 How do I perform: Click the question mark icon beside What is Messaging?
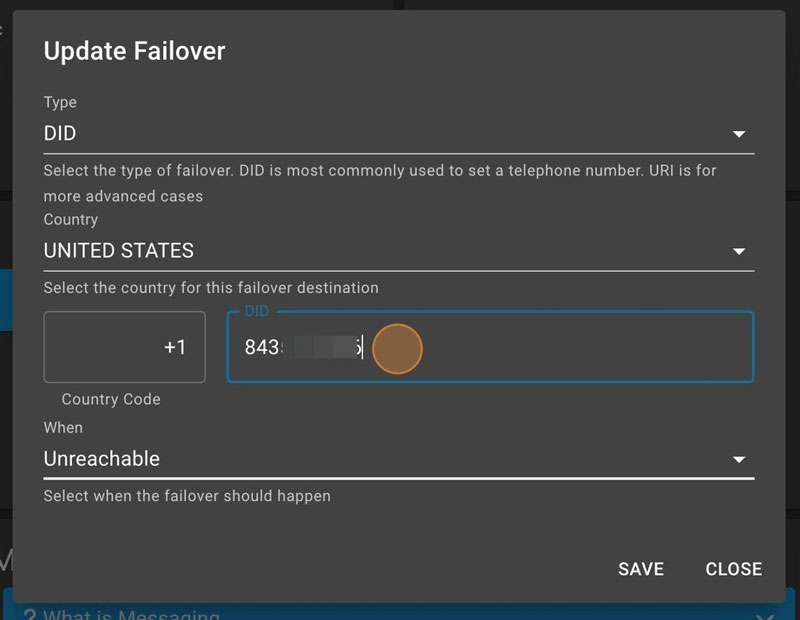pyautogui.click(x=30, y=613)
